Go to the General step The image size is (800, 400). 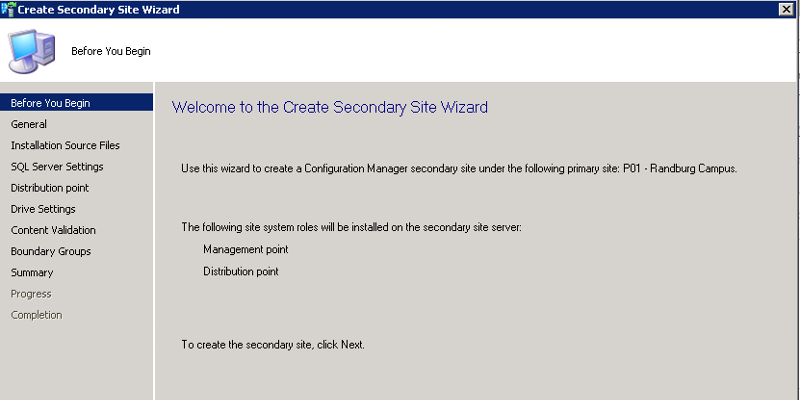tap(29, 124)
